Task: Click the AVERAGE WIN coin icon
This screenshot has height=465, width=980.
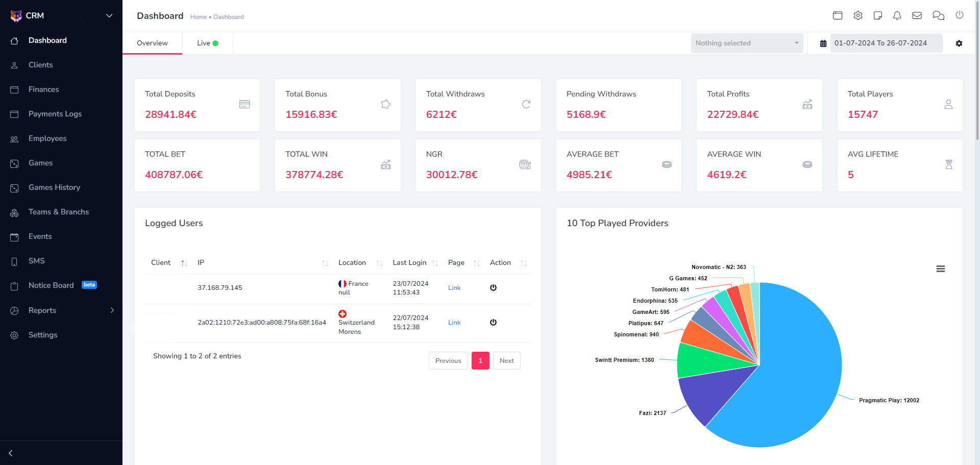Action: 807,164
